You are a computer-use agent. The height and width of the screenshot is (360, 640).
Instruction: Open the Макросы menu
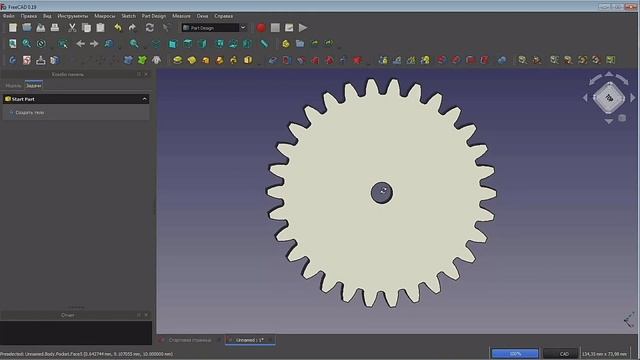point(104,16)
